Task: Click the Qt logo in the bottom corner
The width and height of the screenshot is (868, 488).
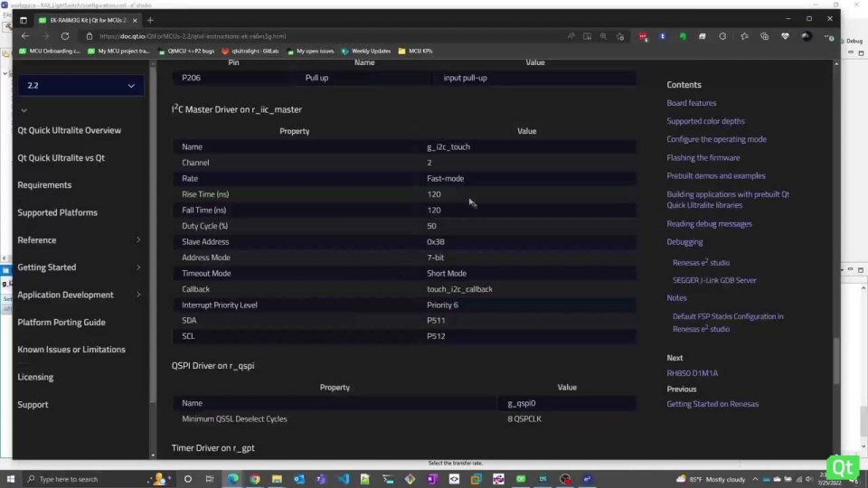Action: click(x=842, y=466)
